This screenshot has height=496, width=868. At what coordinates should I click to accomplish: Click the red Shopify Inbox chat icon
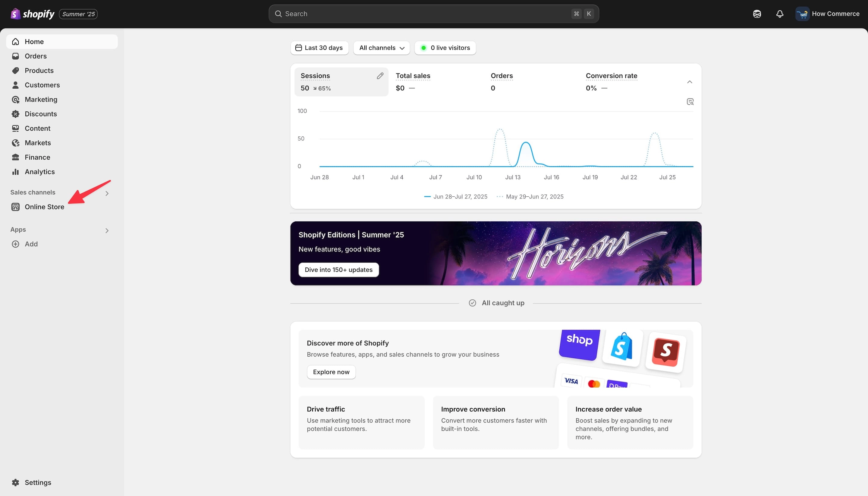tap(666, 352)
